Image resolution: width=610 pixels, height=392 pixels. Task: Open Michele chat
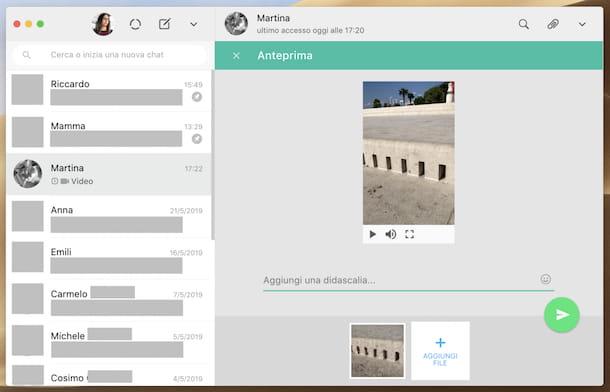pos(109,342)
